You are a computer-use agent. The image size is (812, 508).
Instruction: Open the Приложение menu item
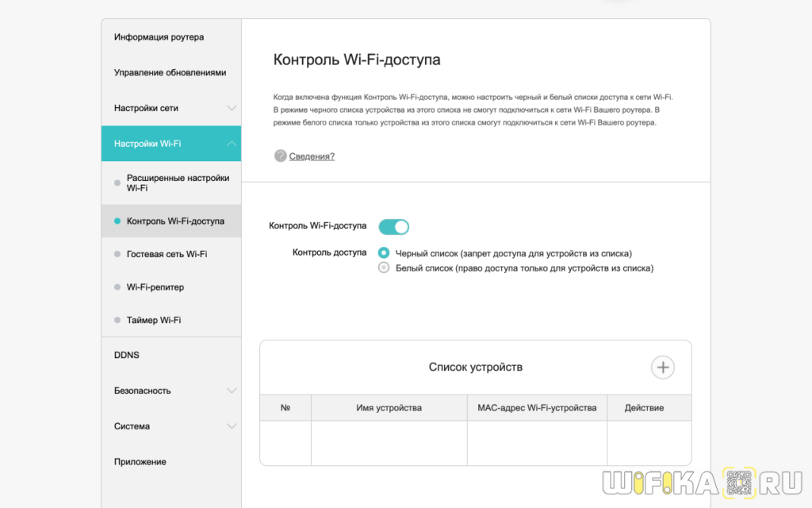[x=140, y=462]
